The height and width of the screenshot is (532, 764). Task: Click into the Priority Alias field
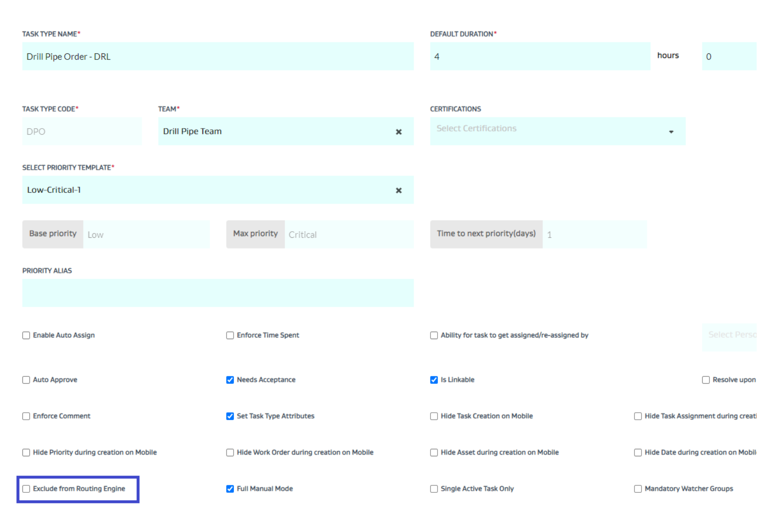click(x=218, y=293)
